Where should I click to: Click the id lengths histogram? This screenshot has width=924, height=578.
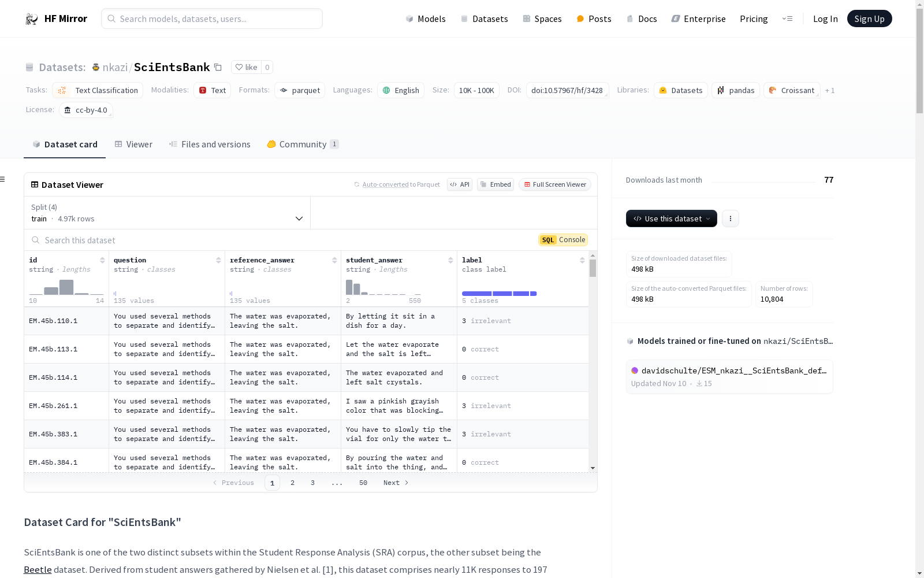tap(66, 287)
